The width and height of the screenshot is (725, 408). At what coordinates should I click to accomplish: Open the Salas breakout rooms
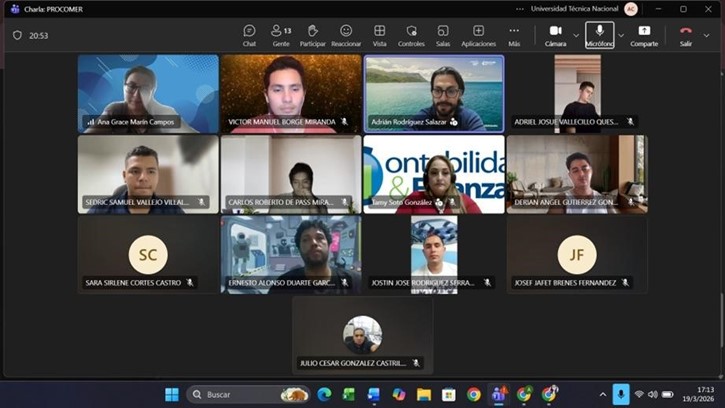pyautogui.click(x=443, y=35)
